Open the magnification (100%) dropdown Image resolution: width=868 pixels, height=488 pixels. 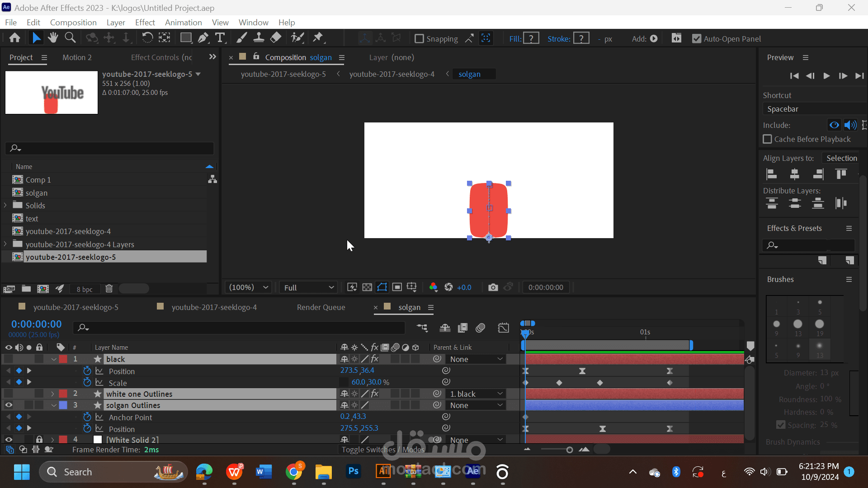pyautogui.click(x=249, y=287)
